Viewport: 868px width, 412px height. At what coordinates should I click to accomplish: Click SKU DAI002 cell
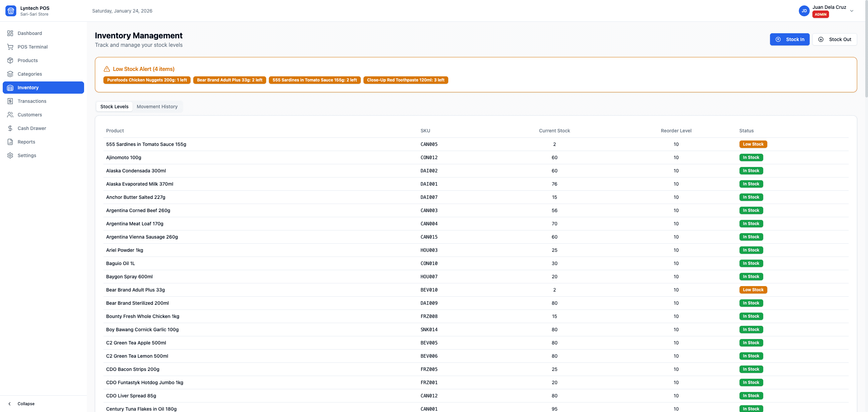pos(429,171)
